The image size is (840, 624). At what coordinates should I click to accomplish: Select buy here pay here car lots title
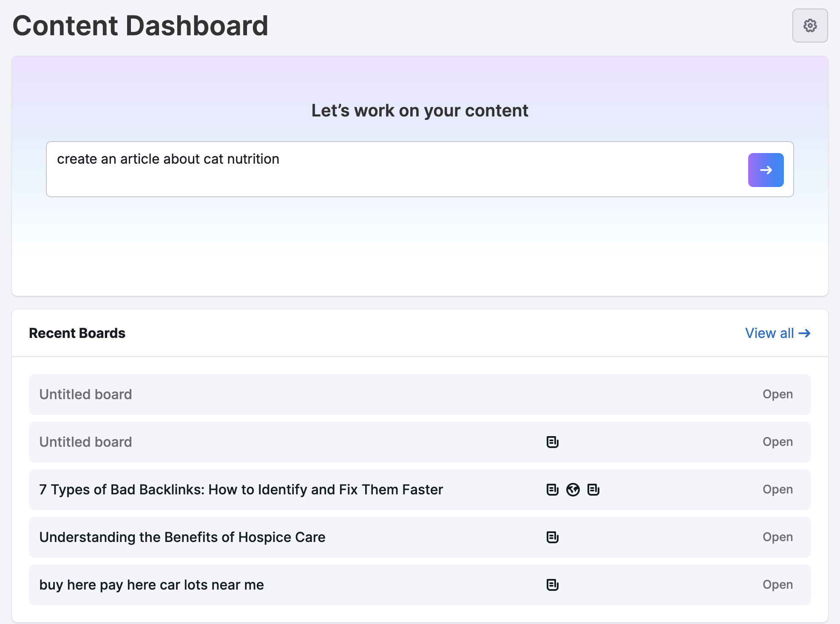point(151,585)
